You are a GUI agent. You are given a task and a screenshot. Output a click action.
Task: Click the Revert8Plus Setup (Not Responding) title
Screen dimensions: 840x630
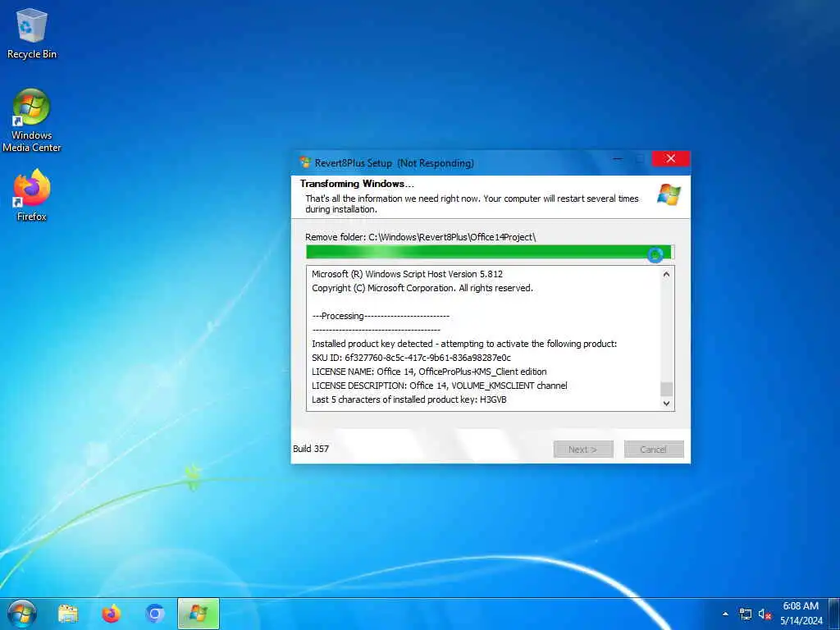coord(395,163)
